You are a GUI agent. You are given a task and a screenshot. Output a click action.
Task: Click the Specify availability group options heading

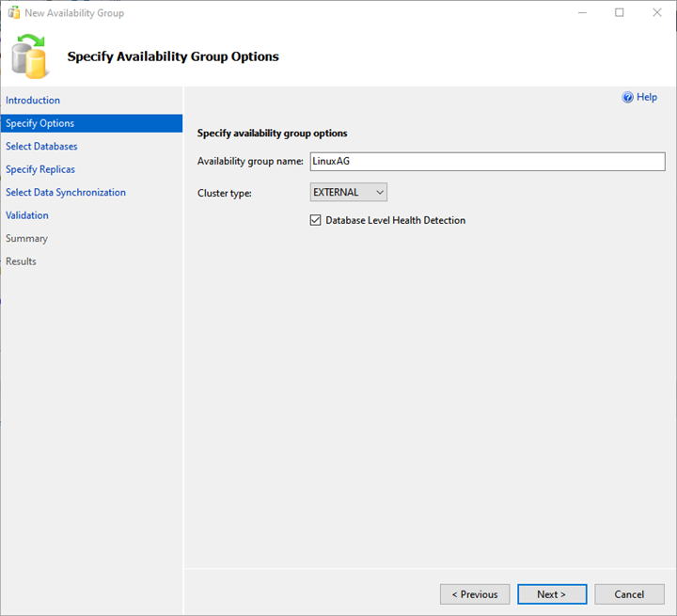tap(272, 133)
